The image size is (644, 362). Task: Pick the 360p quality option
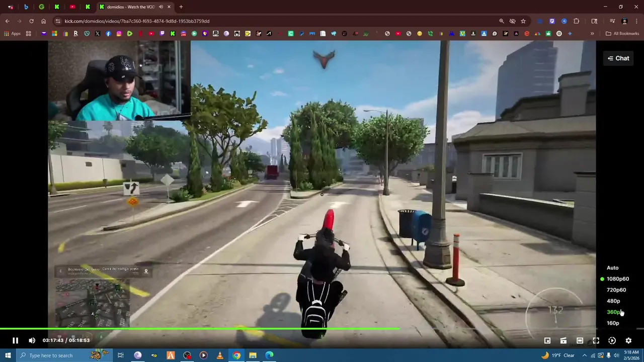pyautogui.click(x=613, y=312)
